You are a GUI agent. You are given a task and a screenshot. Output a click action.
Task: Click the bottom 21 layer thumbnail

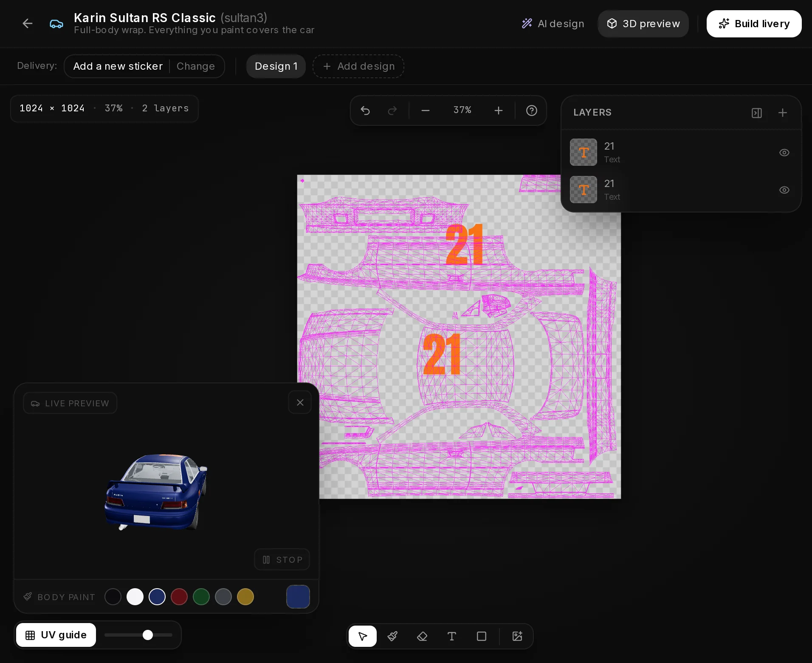tap(584, 190)
